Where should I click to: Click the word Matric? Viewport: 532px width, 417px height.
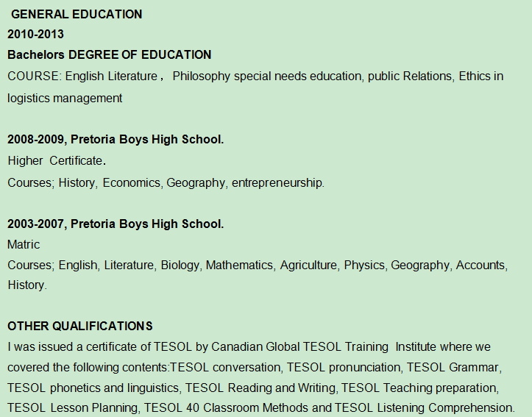24,244
